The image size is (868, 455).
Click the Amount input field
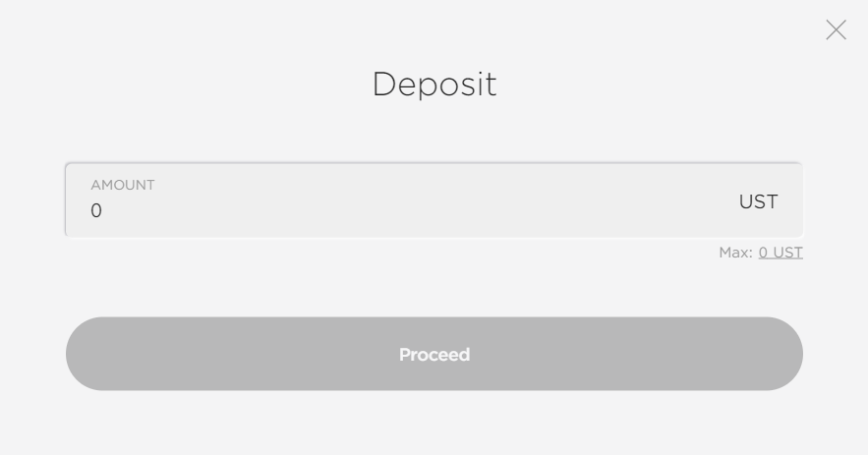434,199
